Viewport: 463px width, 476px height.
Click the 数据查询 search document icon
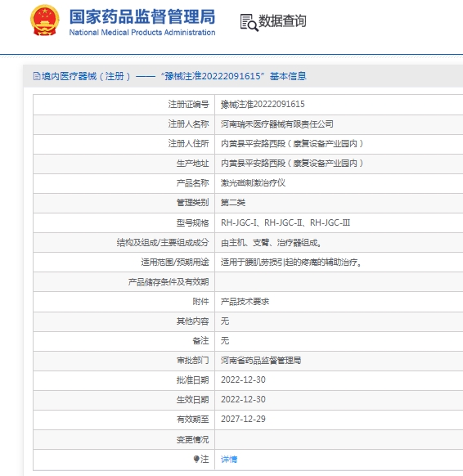[x=249, y=22]
